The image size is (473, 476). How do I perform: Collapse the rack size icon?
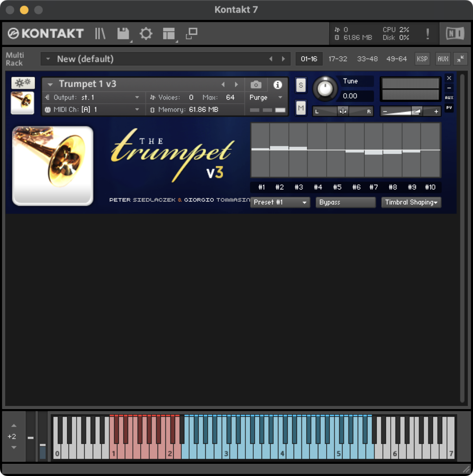point(460,59)
